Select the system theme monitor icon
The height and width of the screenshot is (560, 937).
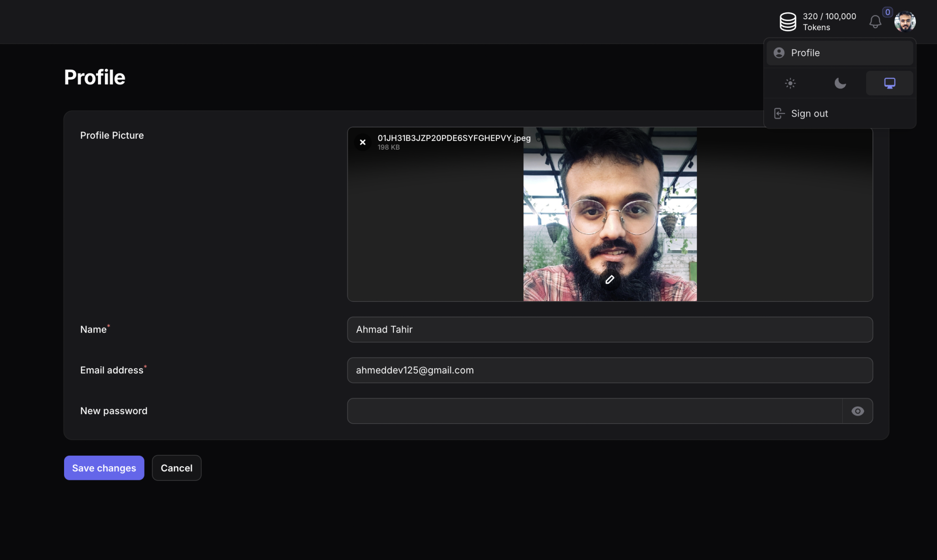(889, 83)
